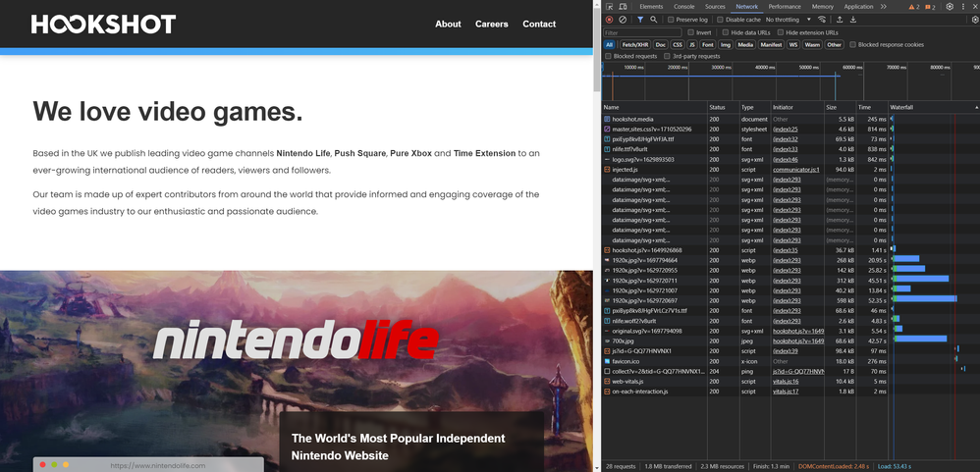Sort requests by Initiator column header
The image size is (980, 472).
coord(797,107)
